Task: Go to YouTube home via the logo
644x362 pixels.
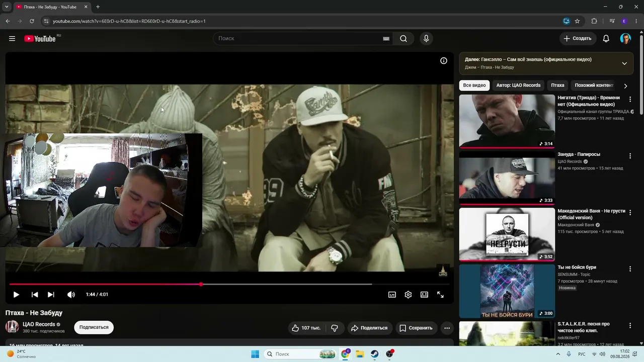Action: click(x=40, y=39)
